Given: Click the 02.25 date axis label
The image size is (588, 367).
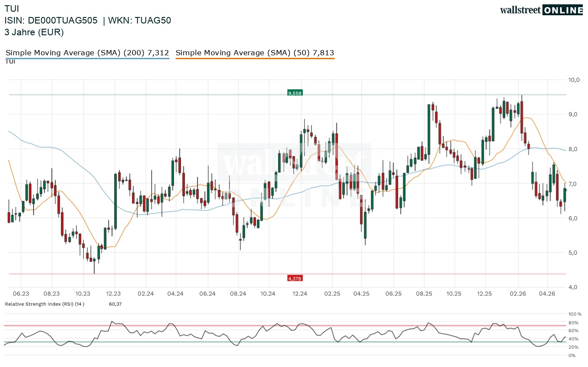Looking at the screenshot, I should pyautogui.click(x=332, y=294).
